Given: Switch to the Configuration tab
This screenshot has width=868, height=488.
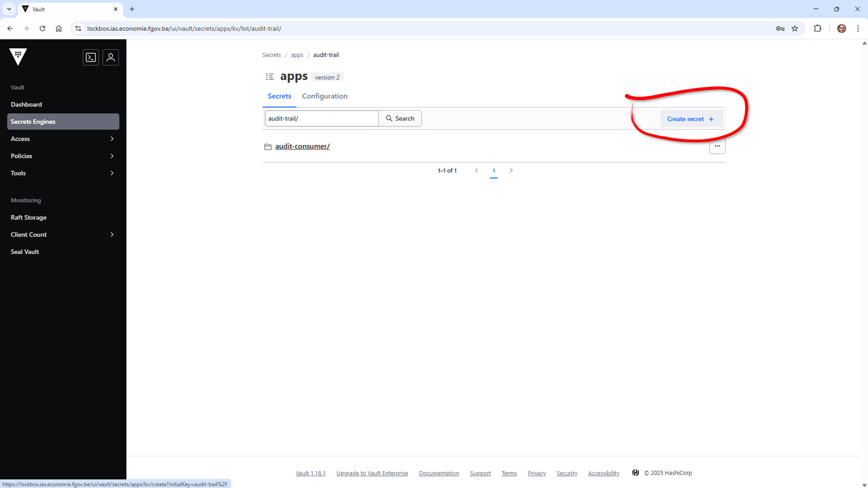Looking at the screenshot, I should 325,96.
